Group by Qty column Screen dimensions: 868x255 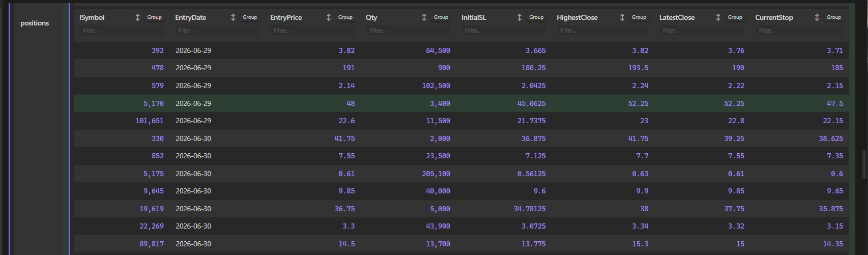[x=441, y=17]
